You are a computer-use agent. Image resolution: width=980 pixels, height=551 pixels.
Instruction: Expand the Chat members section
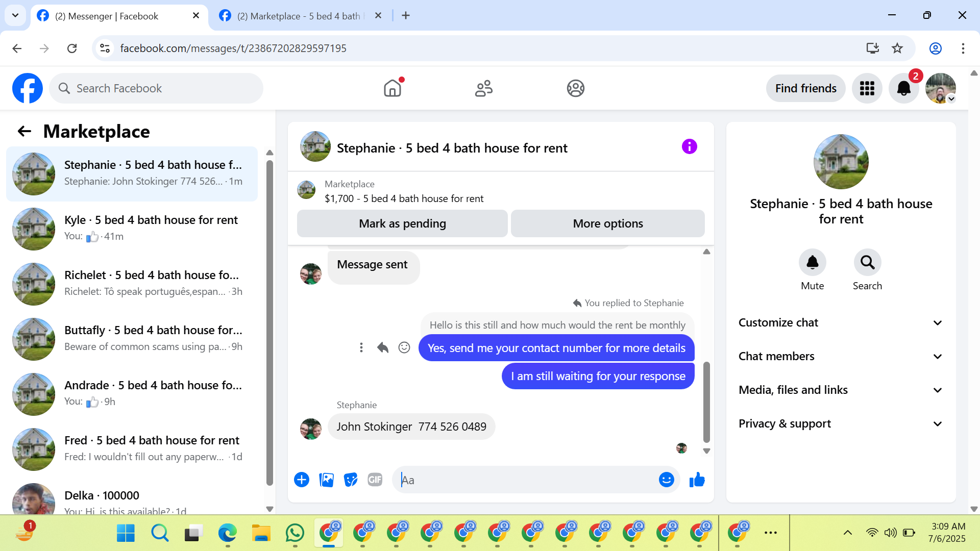(841, 356)
